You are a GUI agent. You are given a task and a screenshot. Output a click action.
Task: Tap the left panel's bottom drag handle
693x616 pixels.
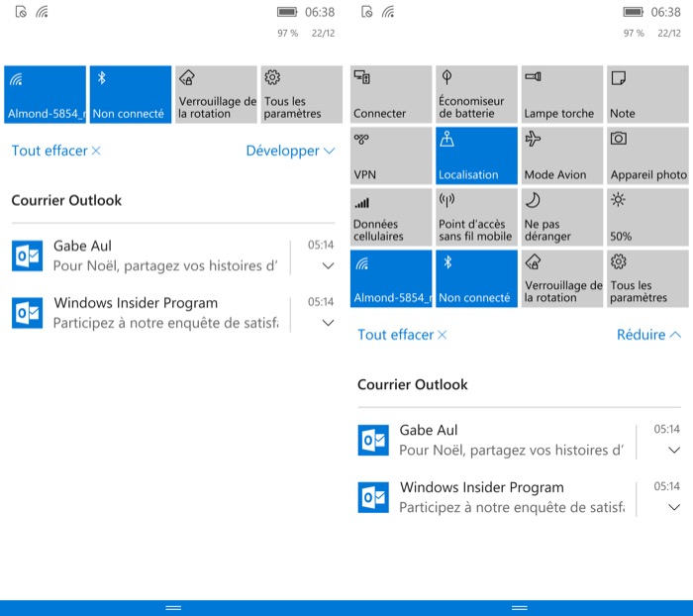click(173, 608)
